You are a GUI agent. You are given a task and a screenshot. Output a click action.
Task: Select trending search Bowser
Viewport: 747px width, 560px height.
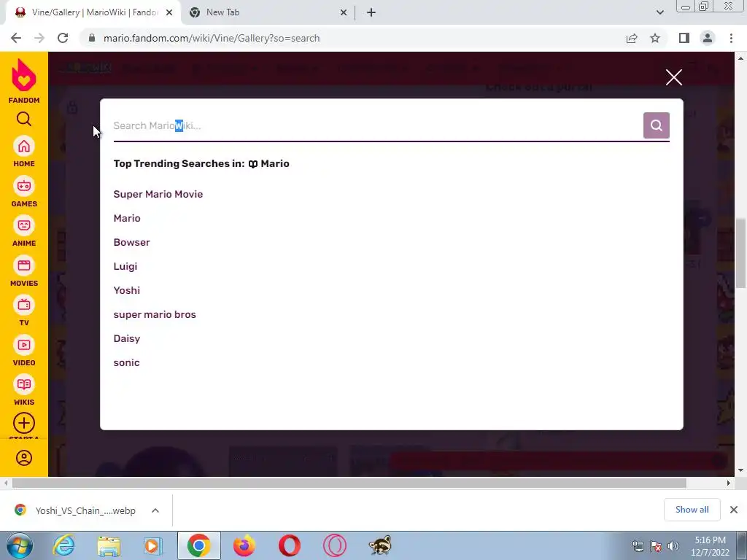point(131,242)
